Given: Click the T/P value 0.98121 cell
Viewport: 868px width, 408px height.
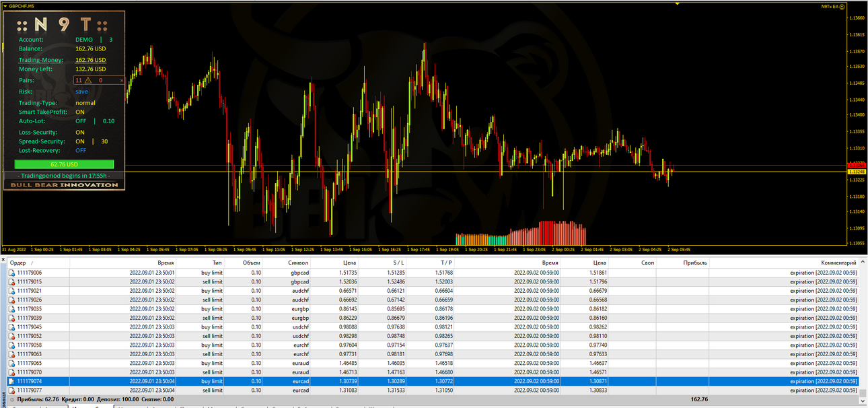Looking at the screenshot, I should tap(442, 327).
